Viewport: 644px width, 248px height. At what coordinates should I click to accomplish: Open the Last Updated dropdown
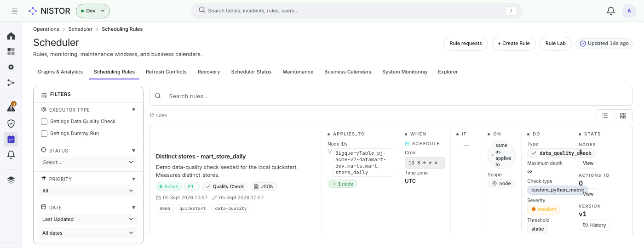(88, 219)
